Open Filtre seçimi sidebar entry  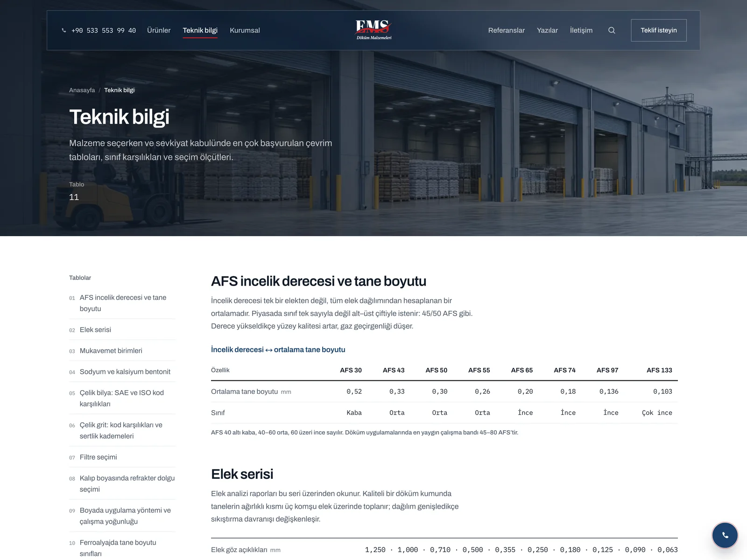[x=122, y=457]
